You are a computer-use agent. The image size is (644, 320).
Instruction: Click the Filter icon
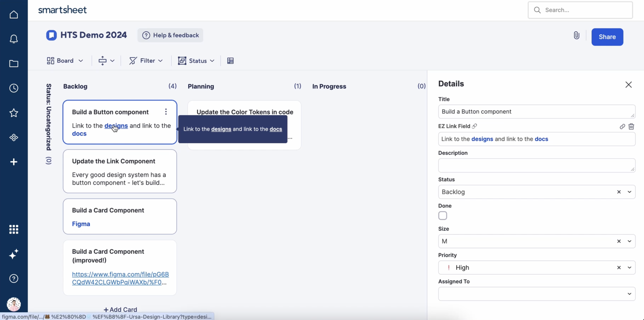click(133, 60)
